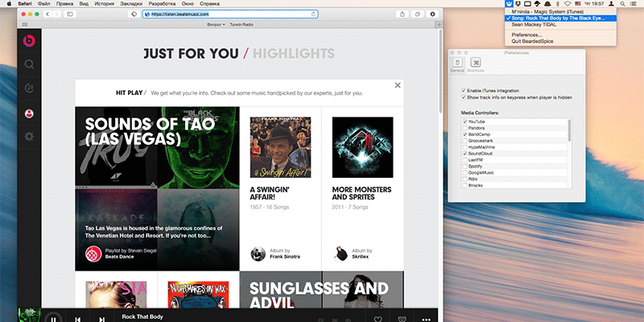Viewport: 644px width, 322px height.
Task: Show the Safari sidebar
Action: pyautogui.click(x=69, y=14)
